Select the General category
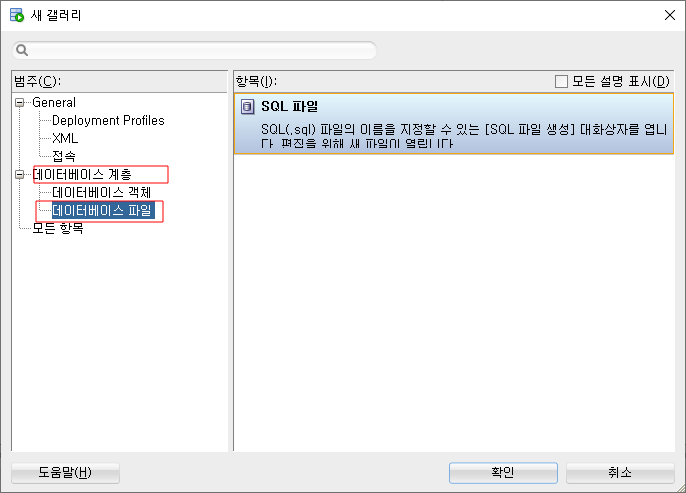This screenshot has height=493, width=686. (54, 102)
